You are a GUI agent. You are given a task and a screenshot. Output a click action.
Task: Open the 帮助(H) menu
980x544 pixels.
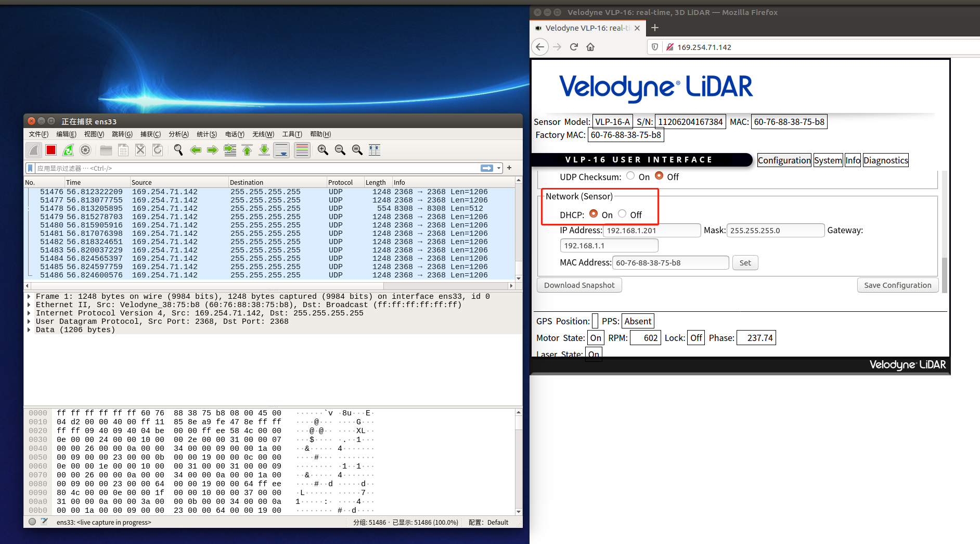(320, 134)
